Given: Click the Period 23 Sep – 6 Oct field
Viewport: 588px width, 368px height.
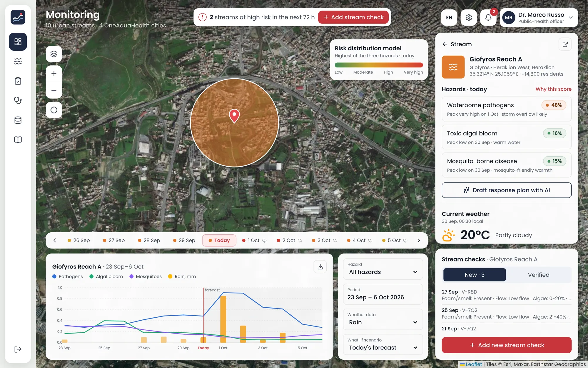Looking at the screenshot, I should click(x=383, y=294).
